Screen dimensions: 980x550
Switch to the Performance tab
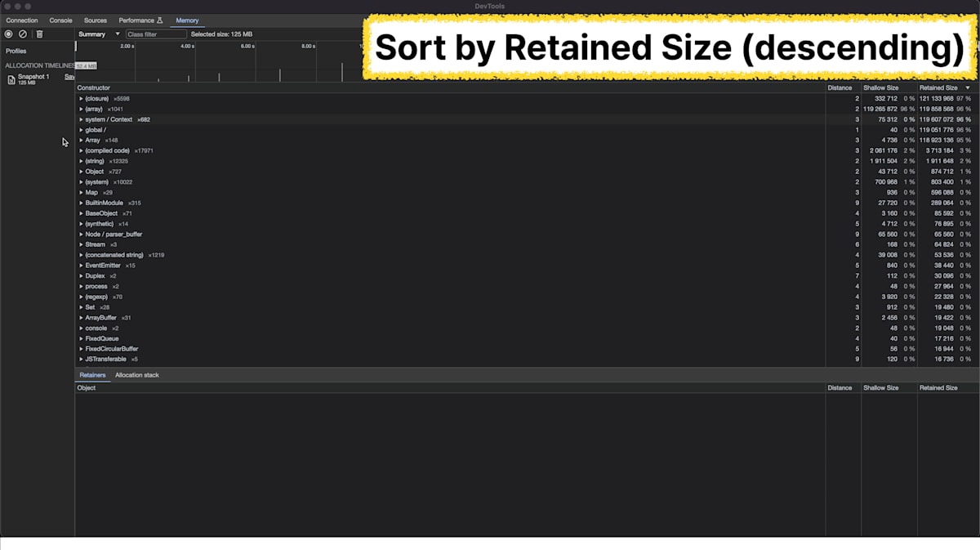140,20
